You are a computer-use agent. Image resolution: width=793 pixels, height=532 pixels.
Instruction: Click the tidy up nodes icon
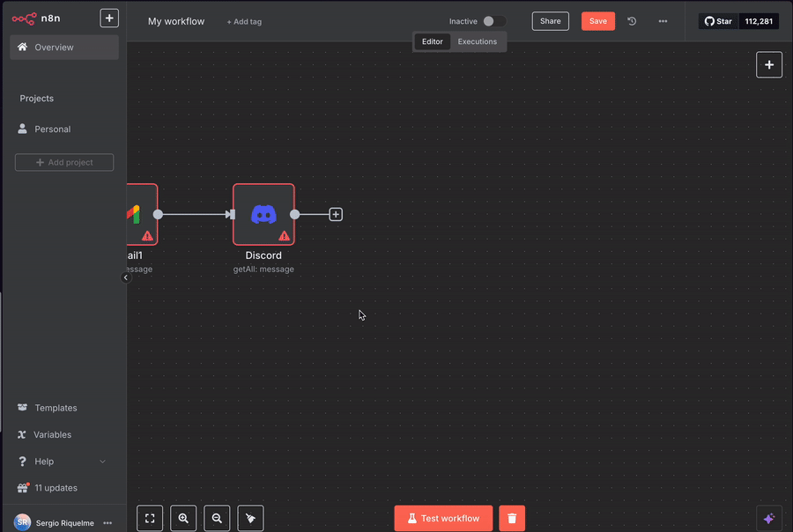250,519
